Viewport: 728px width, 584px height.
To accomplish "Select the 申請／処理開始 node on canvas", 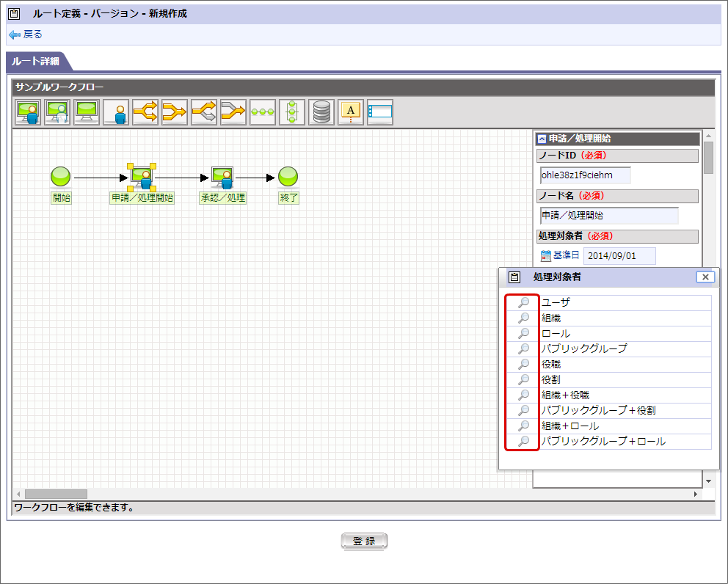I will pos(142,178).
